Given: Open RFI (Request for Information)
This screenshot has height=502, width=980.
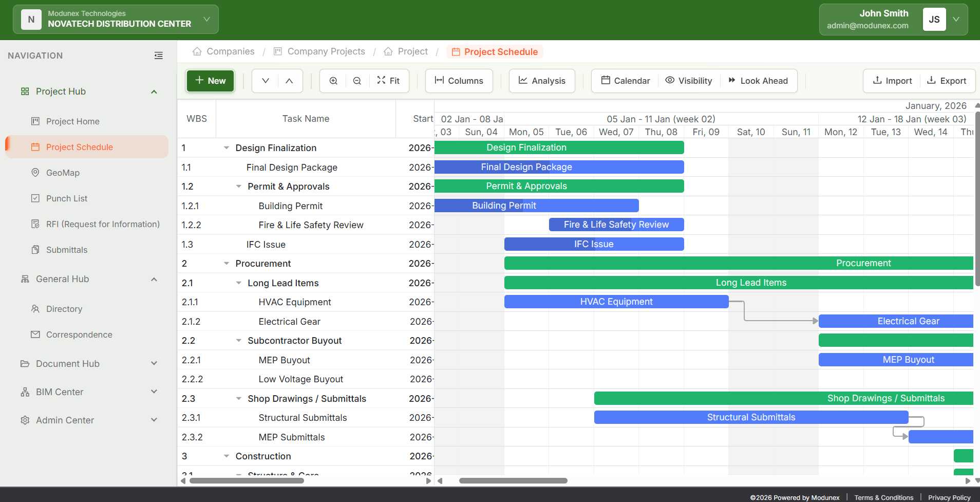Looking at the screenshot, I should 102,224.
